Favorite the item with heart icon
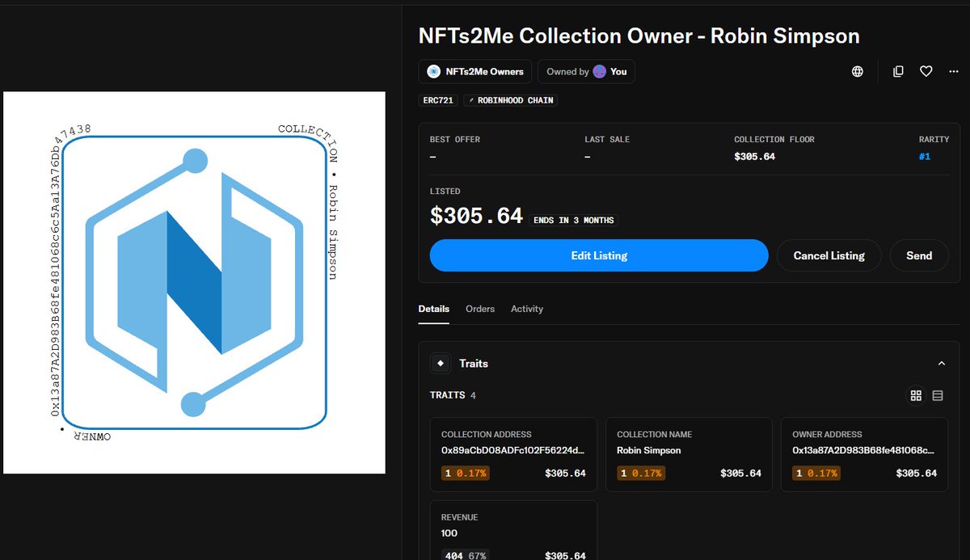970x560 pixels. tap(926, 71)
